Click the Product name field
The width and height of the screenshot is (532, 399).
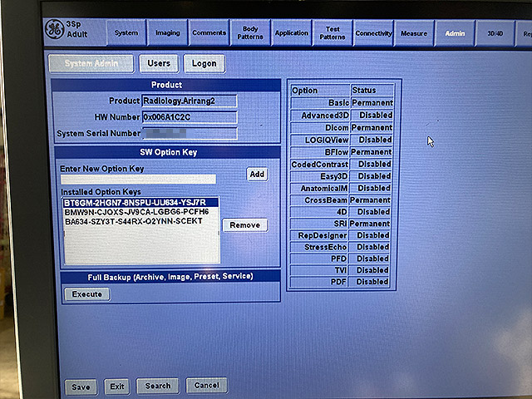point(190,101)
